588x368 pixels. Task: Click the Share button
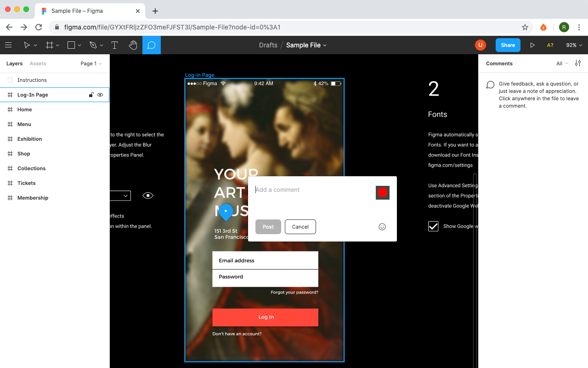pyautogui.click(x=508, y=45)
